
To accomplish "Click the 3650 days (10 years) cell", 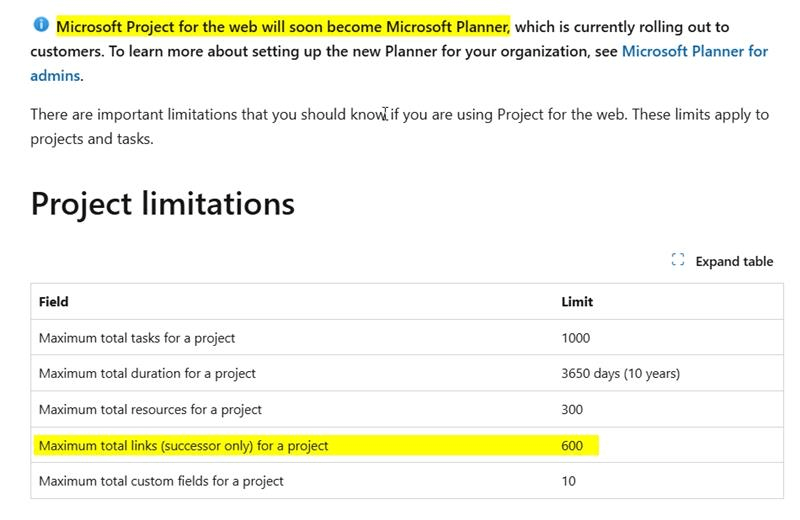I will tap(620, 374).
